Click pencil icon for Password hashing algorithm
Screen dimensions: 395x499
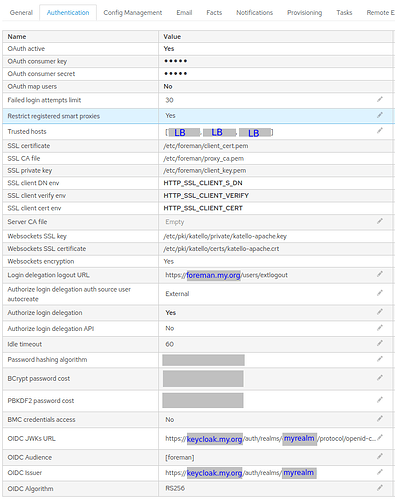click(380, 359)
